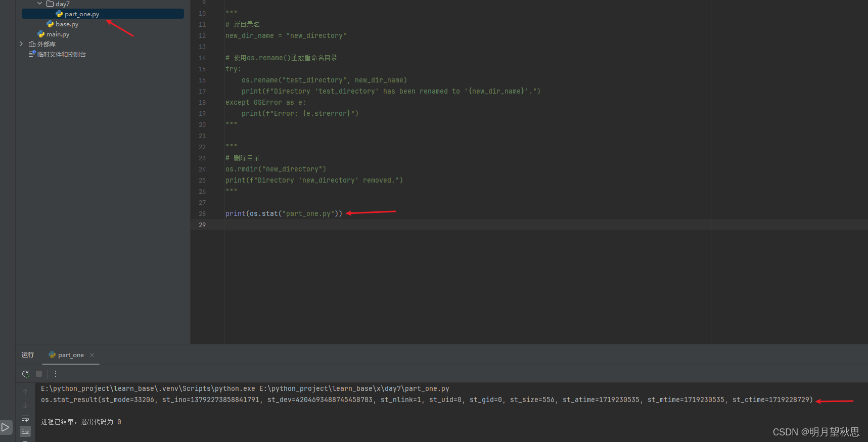Click line number 16 in the gutter
Image resolution: width=868 pixels, height=442 pixels.
point(202,80)
